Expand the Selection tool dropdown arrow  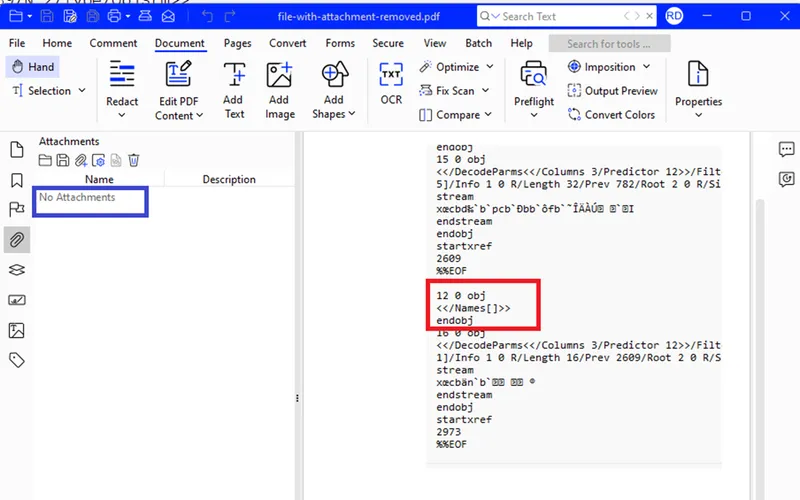tap(82, 90)
